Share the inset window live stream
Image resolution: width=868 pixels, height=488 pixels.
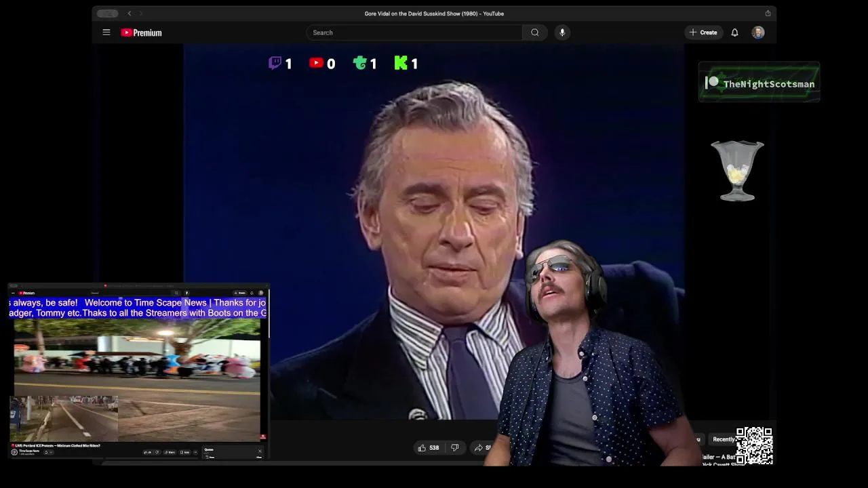pyautogui.click(x=170, y=452)
